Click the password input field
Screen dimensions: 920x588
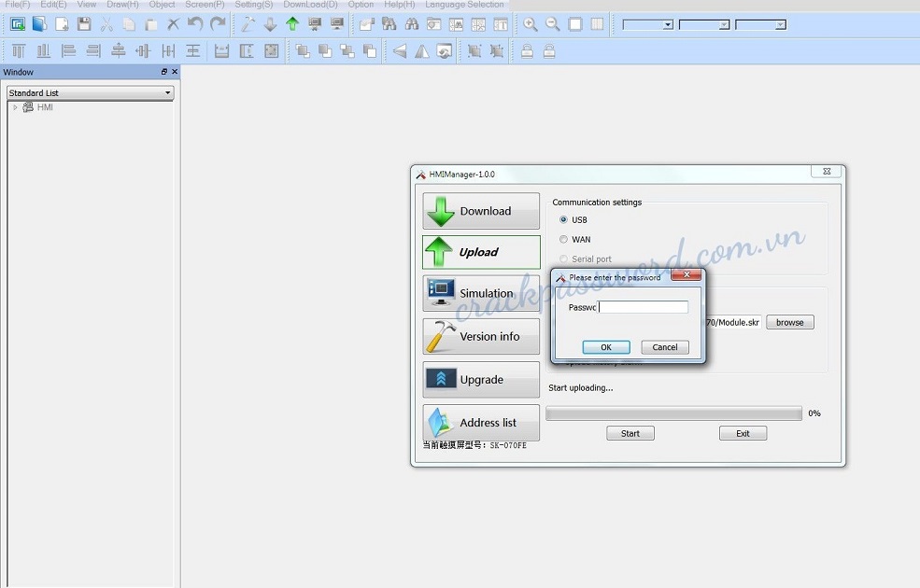[x=644, y=307]
